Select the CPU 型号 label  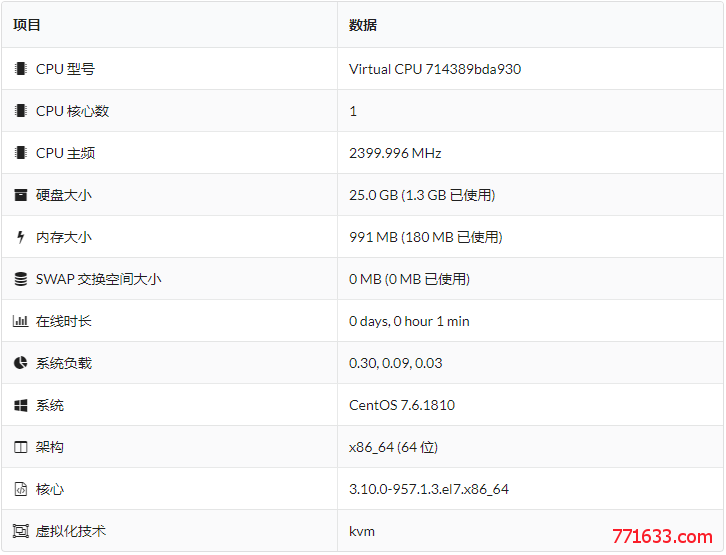click(x=65, y=69)
